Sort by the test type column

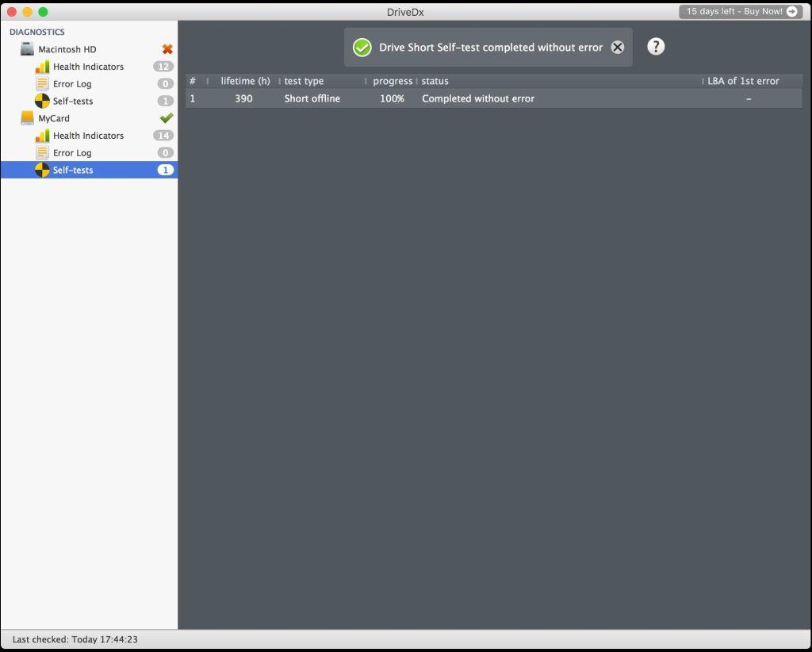click(x=304, y=81)
